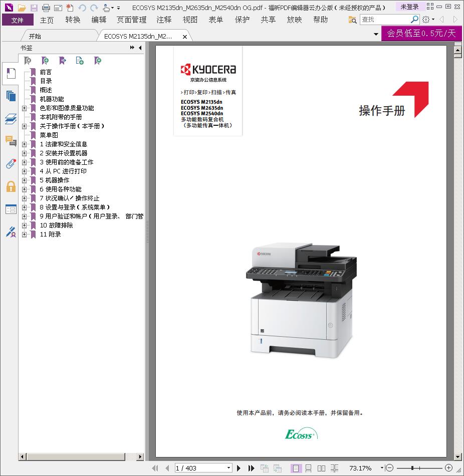Click the delete bookmark icon
The image size is (464, 476).
[x=28, y=61]
